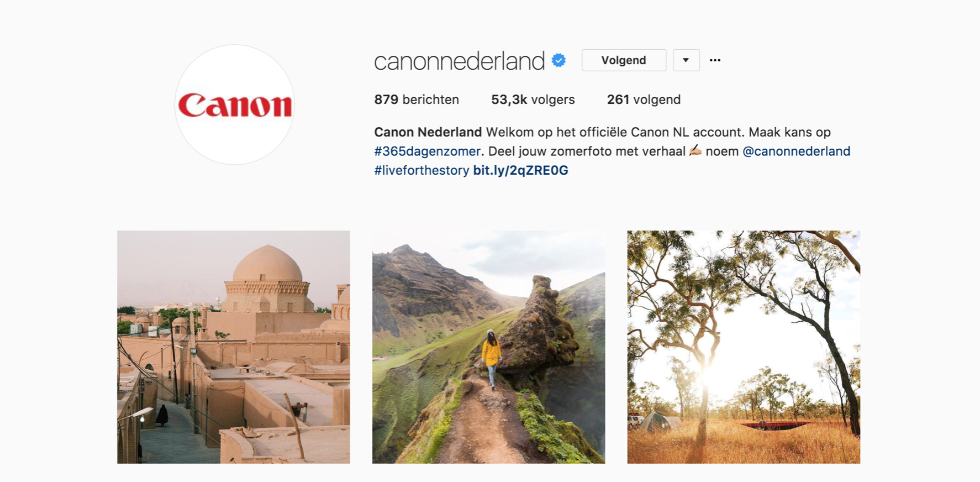Open the three-dots options menu
This screenshot has width=980, height=482.
715,60
